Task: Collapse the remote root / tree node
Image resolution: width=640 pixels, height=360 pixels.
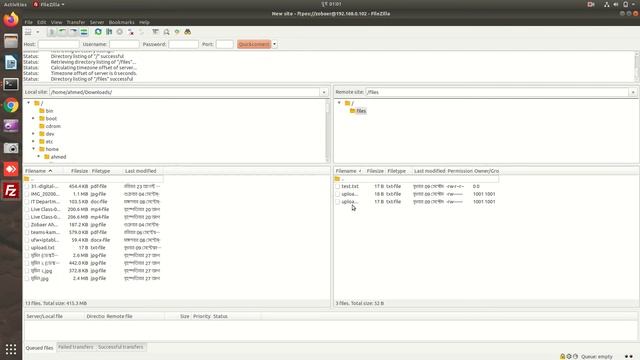Action: point(339,103)
